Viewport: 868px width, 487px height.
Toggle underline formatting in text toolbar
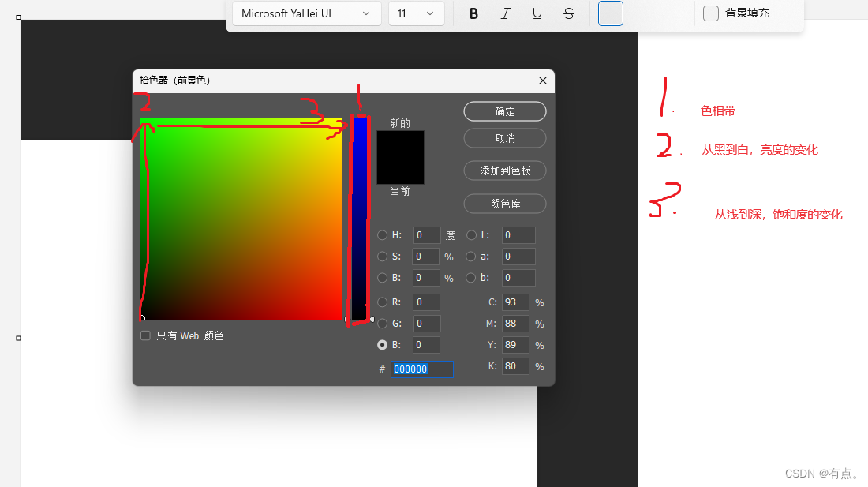[x=537, y=13]
